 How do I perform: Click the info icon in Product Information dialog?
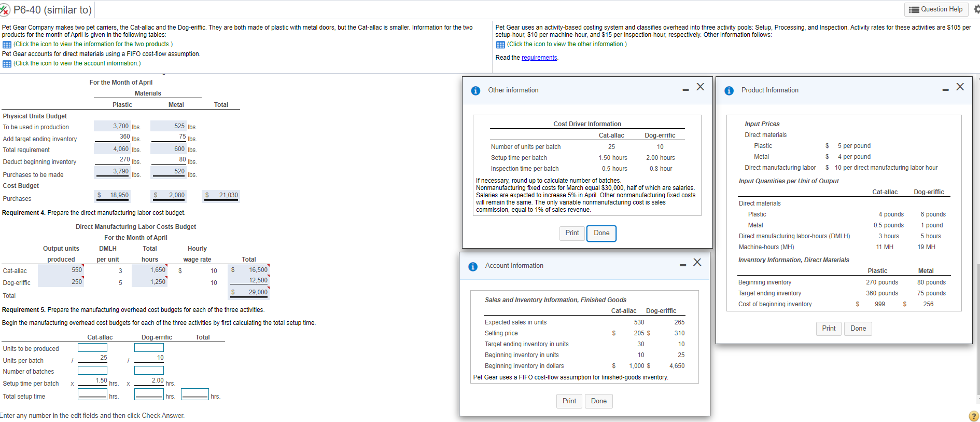click(729, 91)
